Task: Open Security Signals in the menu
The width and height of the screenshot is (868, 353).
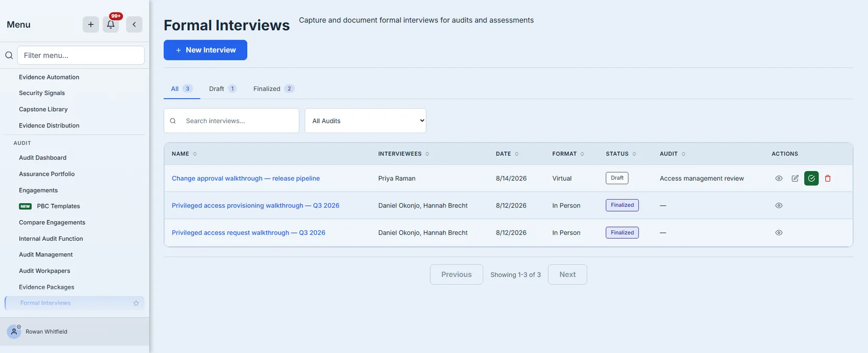Action: click(42, 93)
